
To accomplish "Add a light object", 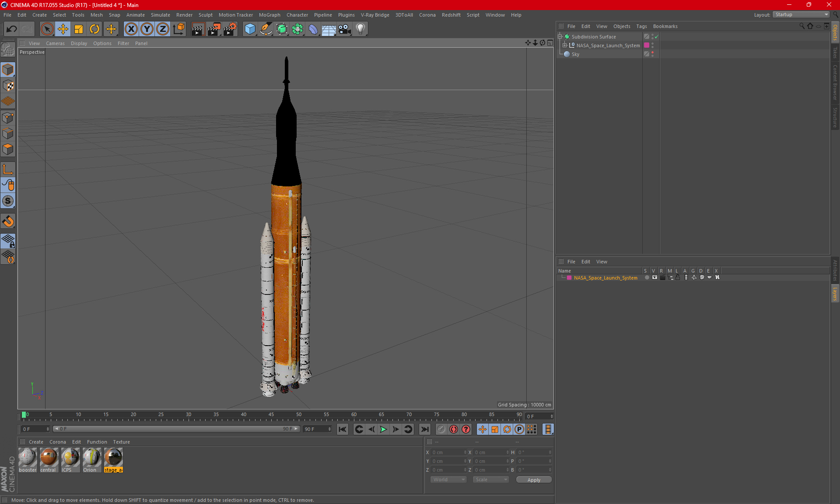I will click(360, 29).
